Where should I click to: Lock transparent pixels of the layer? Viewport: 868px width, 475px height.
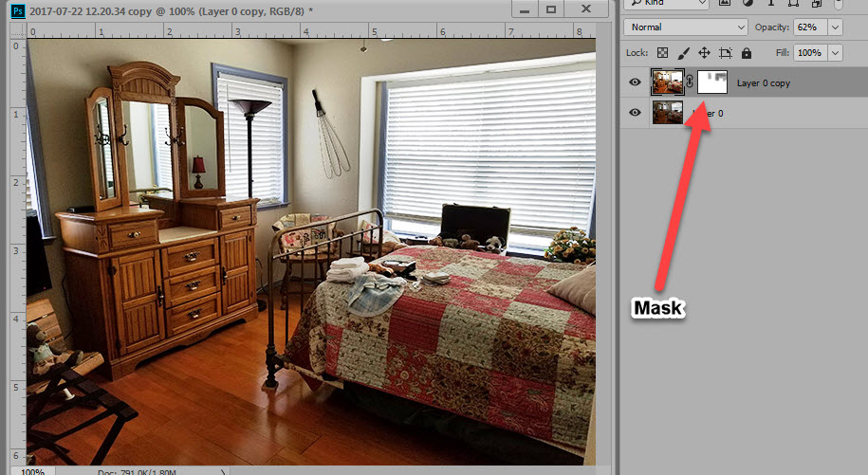pyautogui.click(x=662, y=52)
